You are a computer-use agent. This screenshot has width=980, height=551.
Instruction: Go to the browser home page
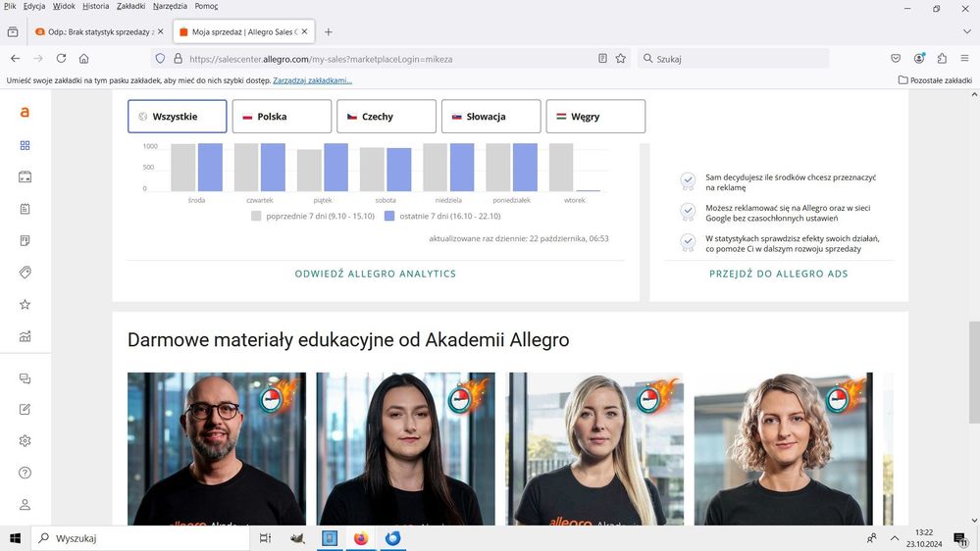[x=83, y=59]
